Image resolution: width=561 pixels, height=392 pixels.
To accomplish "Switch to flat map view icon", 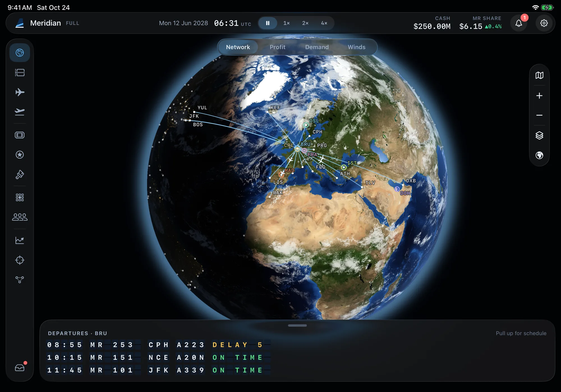I will click(539, 75).
